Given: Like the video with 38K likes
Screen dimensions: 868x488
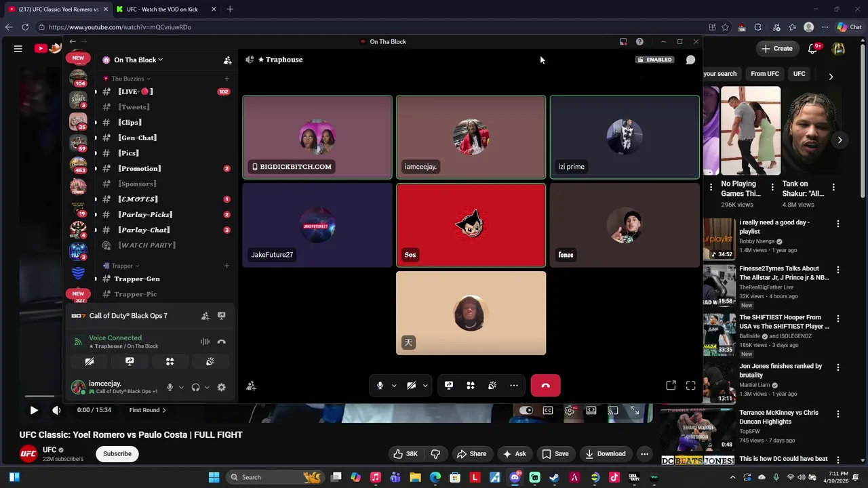Looking at the screenshot, I should [406, 453].
